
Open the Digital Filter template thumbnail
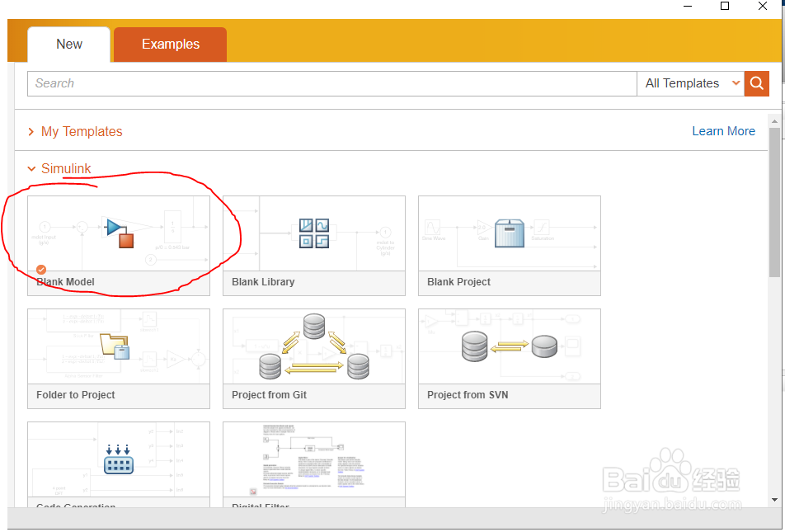[x=314, y=459]
